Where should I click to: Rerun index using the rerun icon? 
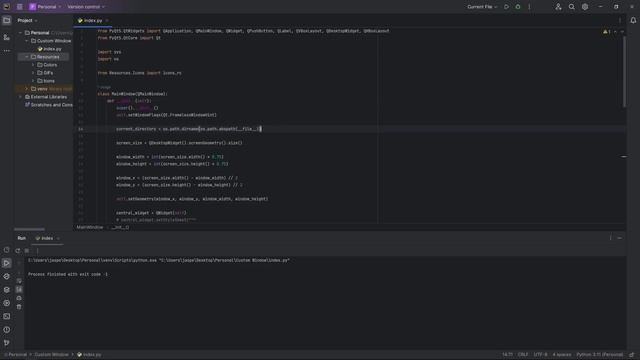[x=18, y=251]
